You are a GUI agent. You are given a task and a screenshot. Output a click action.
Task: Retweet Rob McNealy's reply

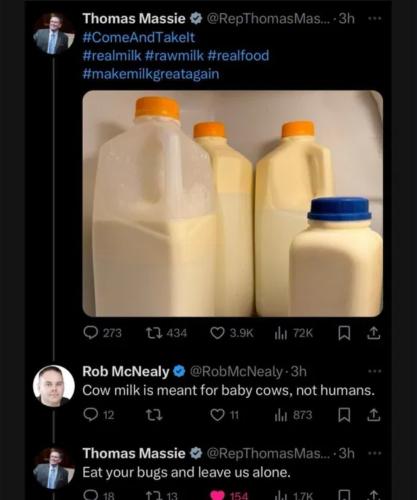[154, 415]
